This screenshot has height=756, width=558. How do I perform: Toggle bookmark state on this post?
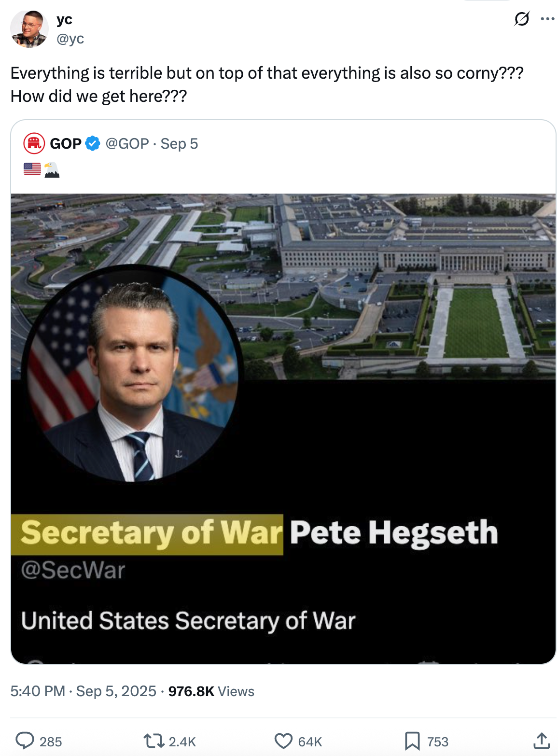coord(412,740)
